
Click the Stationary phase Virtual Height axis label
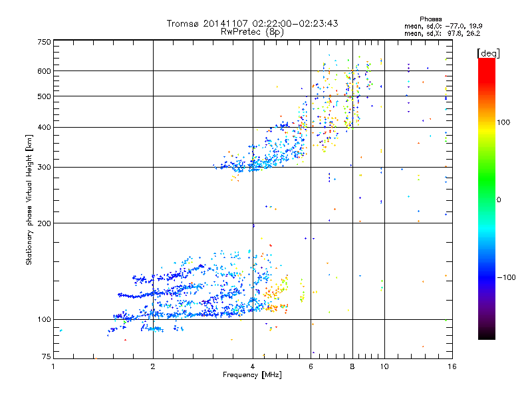29,199
